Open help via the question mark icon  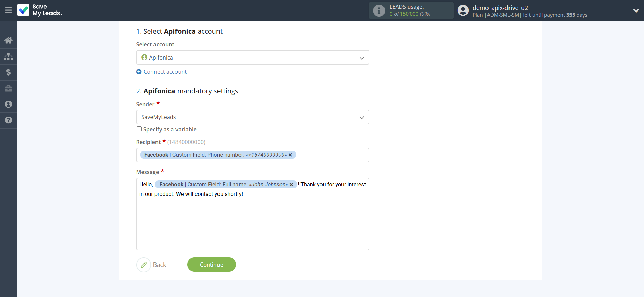8,120
